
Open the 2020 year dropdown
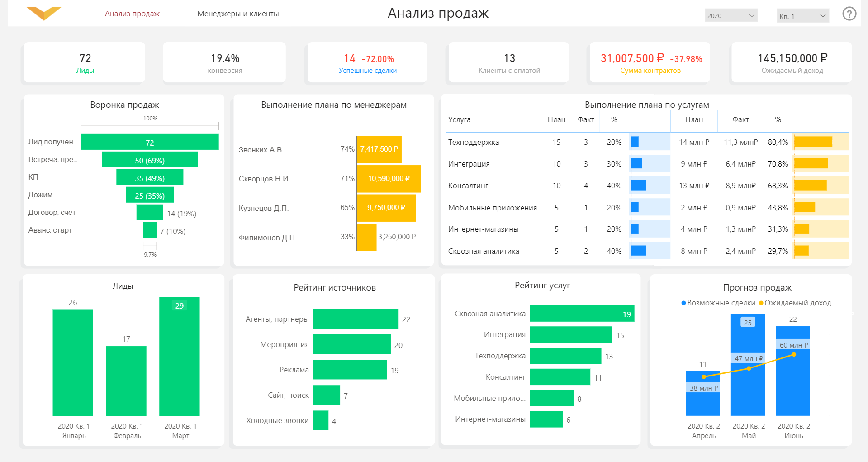pos(731,15)
